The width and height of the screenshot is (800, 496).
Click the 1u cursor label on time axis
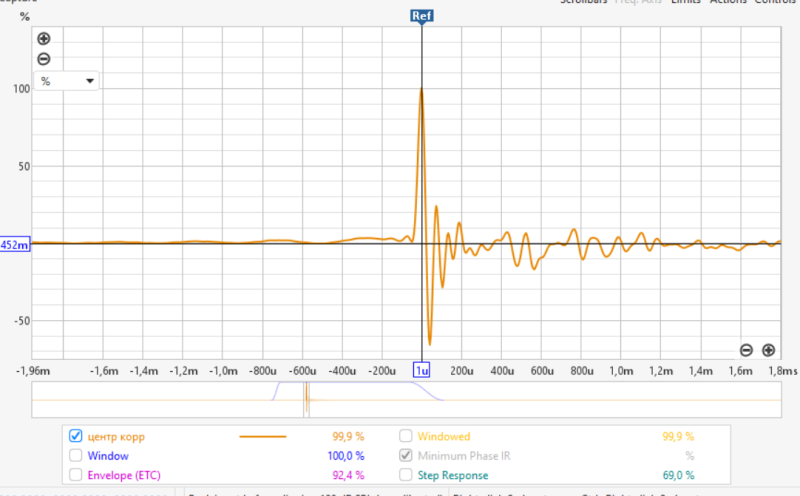[422, 370]
